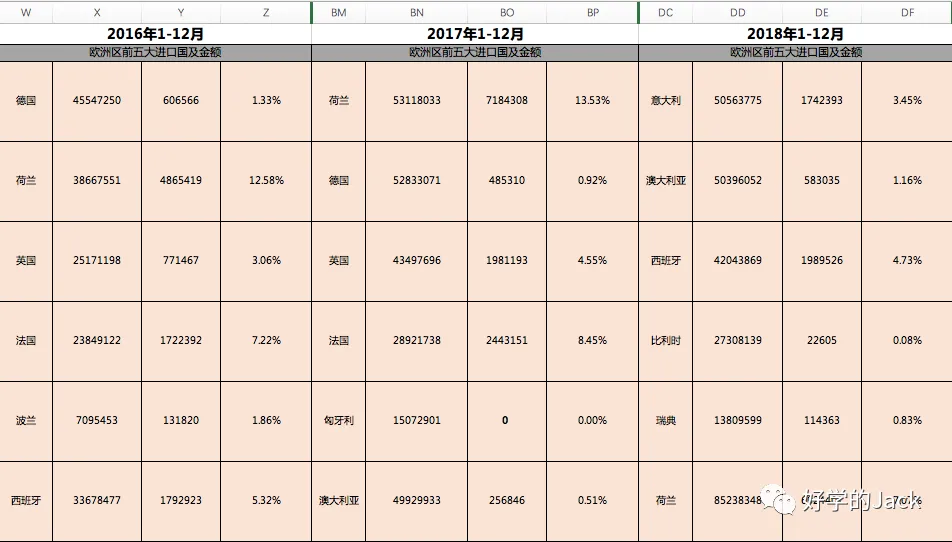Select column header DC
Screen dimensions: 952x542
[x=665, y=13]
